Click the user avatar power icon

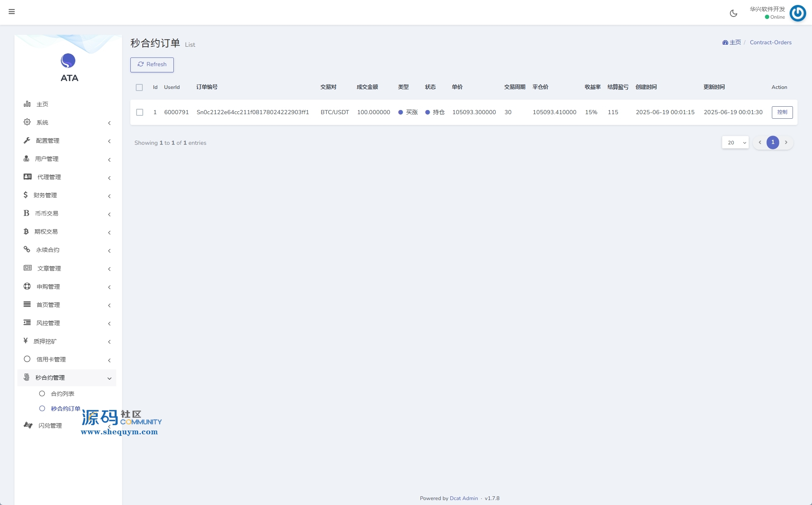coord(798,13)
